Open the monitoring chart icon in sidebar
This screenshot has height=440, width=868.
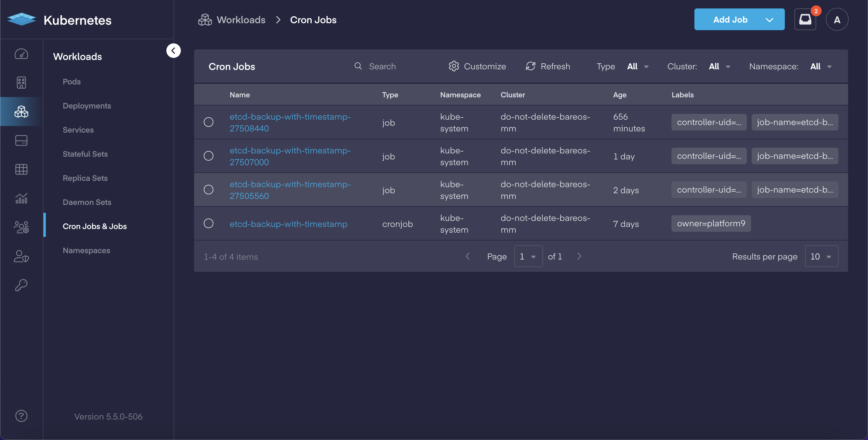(21, 198)
